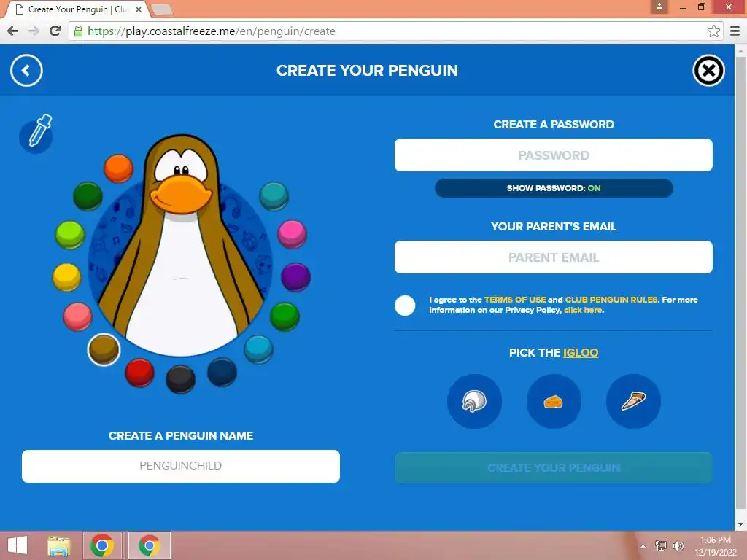Check the agree to terms circle
This screenshot has height=560, width=747.
[405, 306]
